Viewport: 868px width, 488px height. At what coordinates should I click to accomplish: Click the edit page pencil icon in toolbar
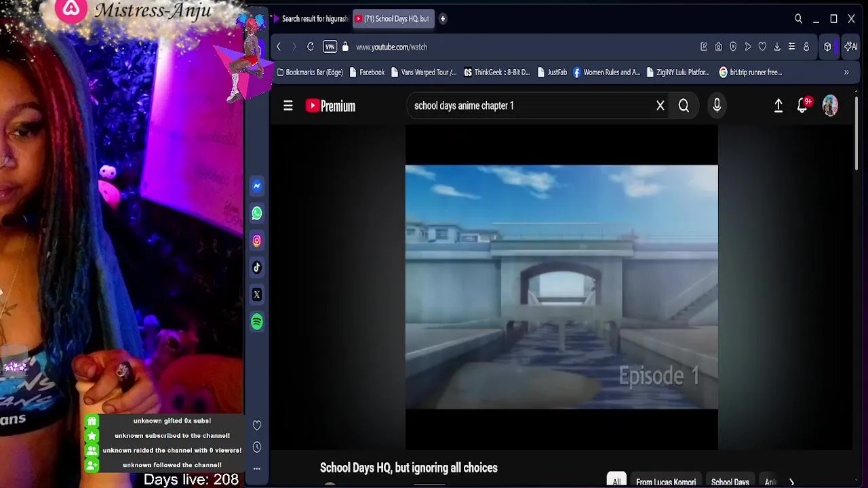(704, 47)
